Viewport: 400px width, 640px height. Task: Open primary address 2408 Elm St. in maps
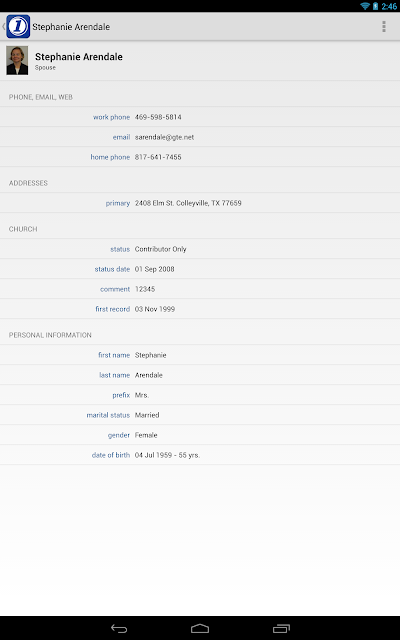200,203
